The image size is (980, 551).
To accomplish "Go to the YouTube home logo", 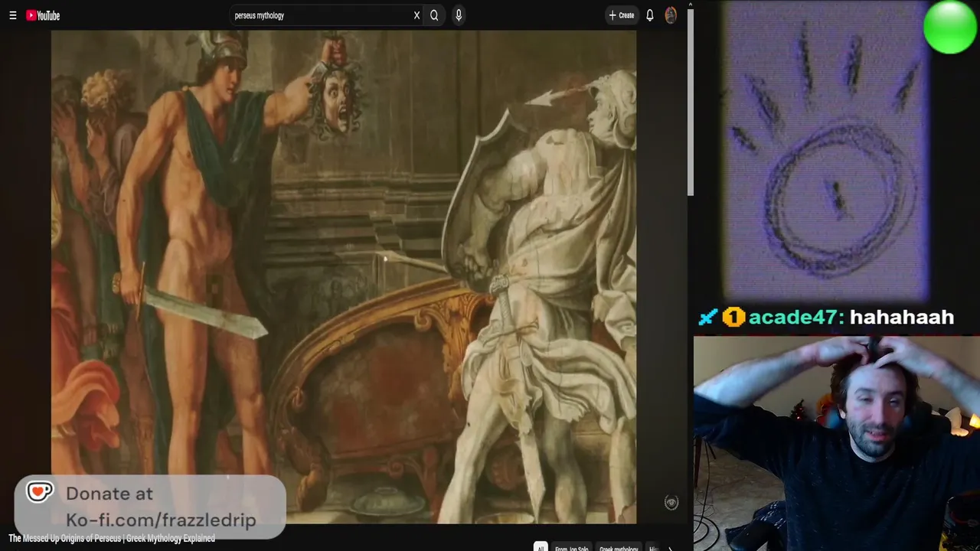I will coord(43,15).
